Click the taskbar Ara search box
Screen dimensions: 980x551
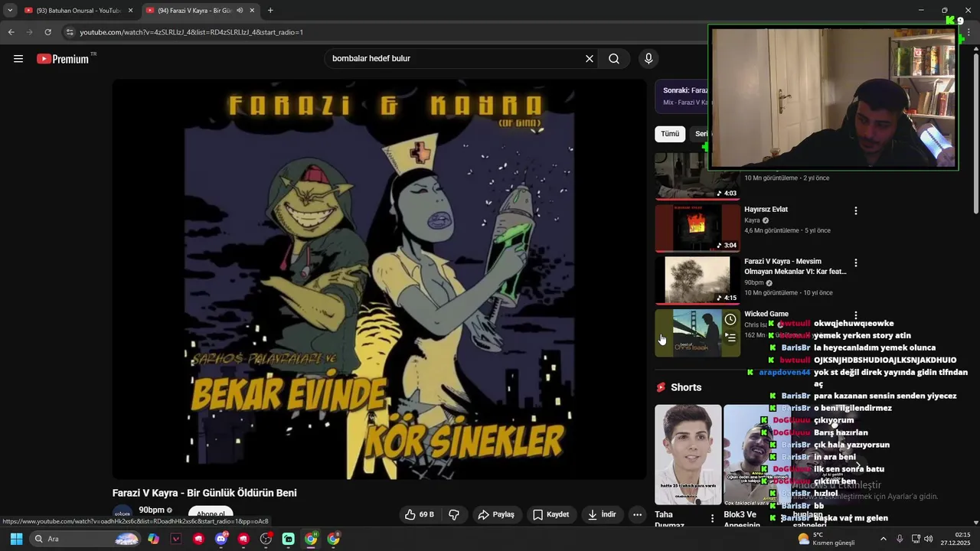coord(84,539)
